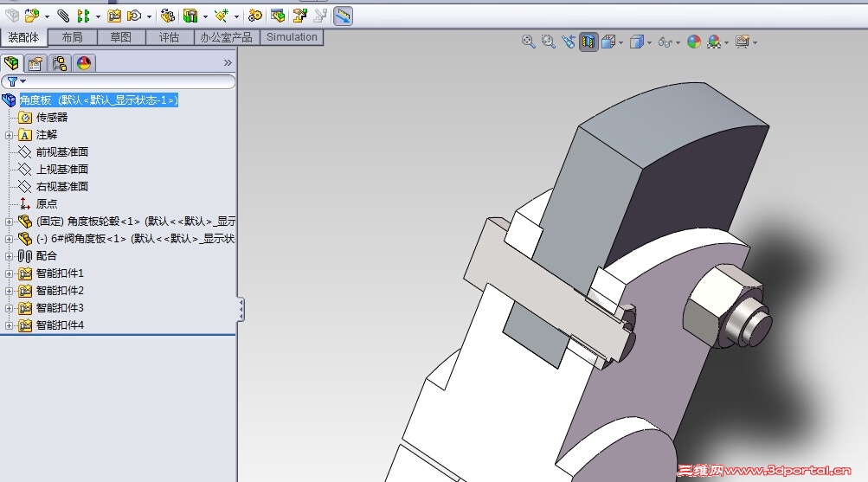Viewport: 868px width, 482px height.
Task: Open Apply Scene dropdown arrow
Action: [x=726, y=42]
